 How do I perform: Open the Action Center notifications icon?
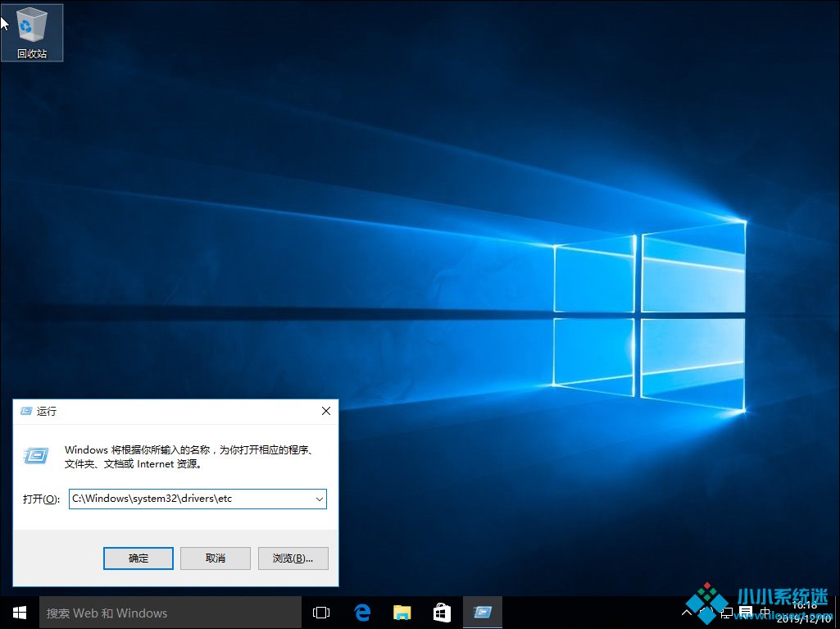(745, 613)
